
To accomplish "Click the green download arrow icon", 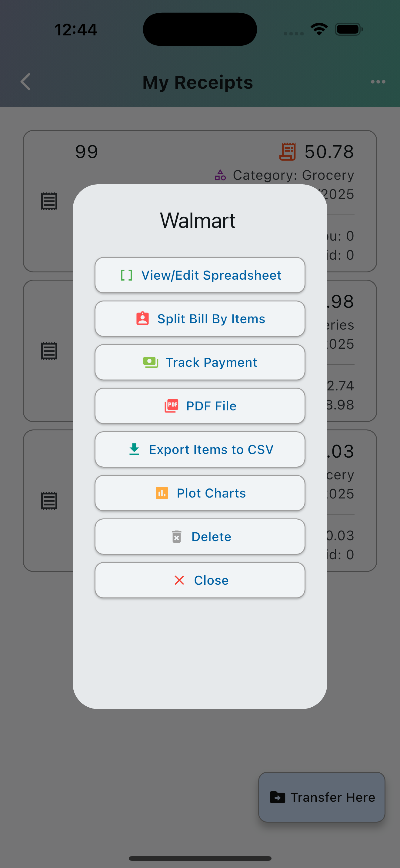I will tap(134, 449).
